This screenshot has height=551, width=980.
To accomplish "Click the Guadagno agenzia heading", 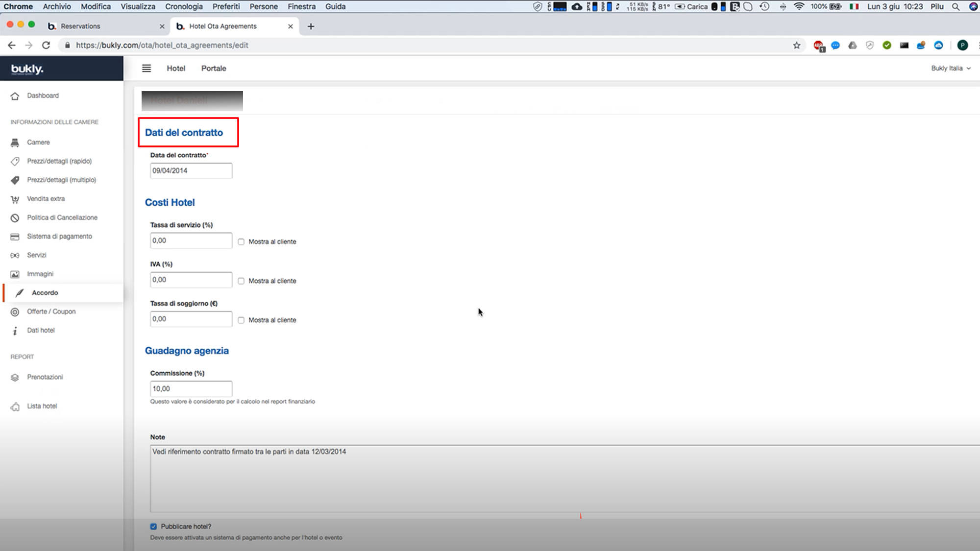I will click(x=187, y=351).
